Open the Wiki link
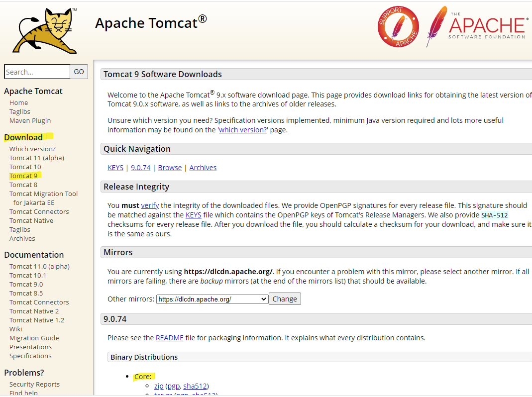The height and width of the screenshot is (397, 532). pos(15,329)
